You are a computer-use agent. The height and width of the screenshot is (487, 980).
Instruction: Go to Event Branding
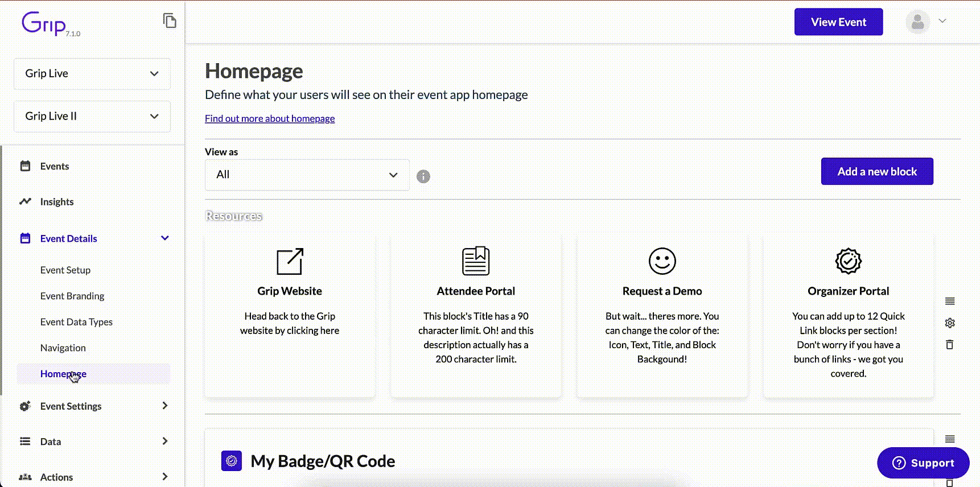[72, 296]
